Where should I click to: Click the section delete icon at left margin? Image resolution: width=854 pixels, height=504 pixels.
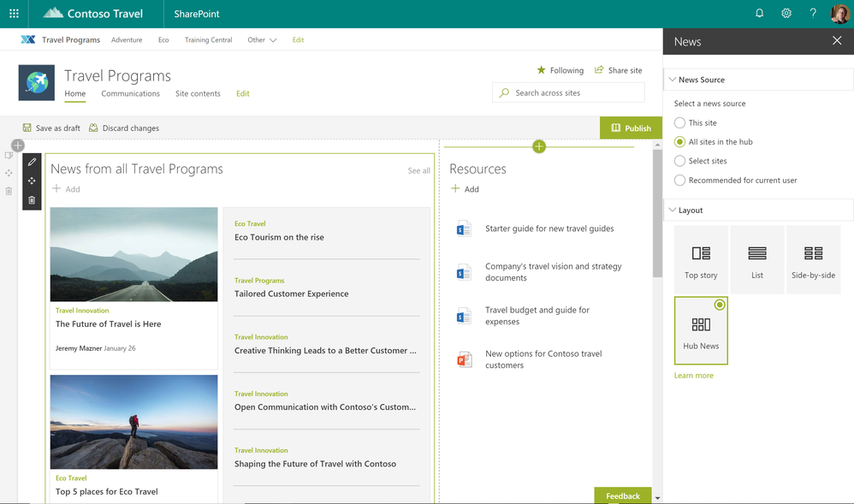tap(9, 192)
